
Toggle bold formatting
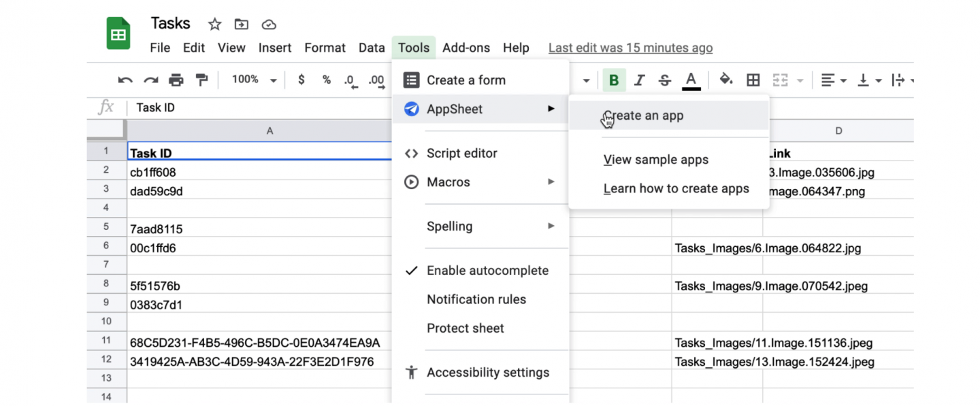click(x=613, y=80)
